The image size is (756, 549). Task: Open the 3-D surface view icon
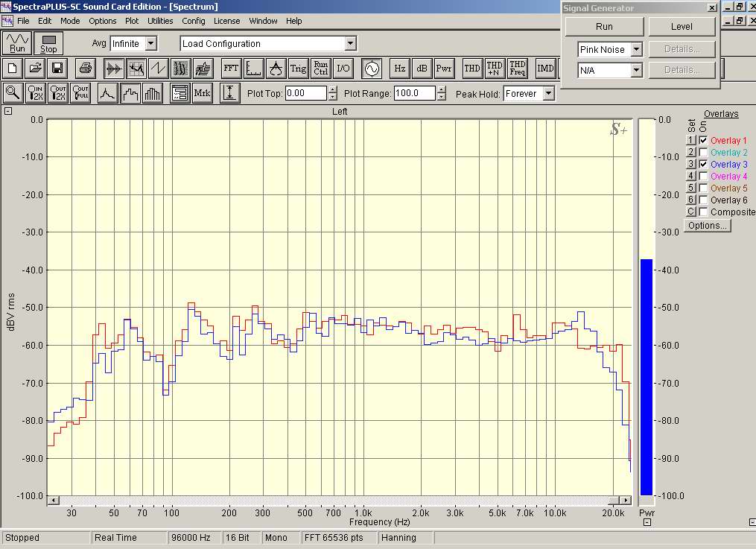point(203,69)
